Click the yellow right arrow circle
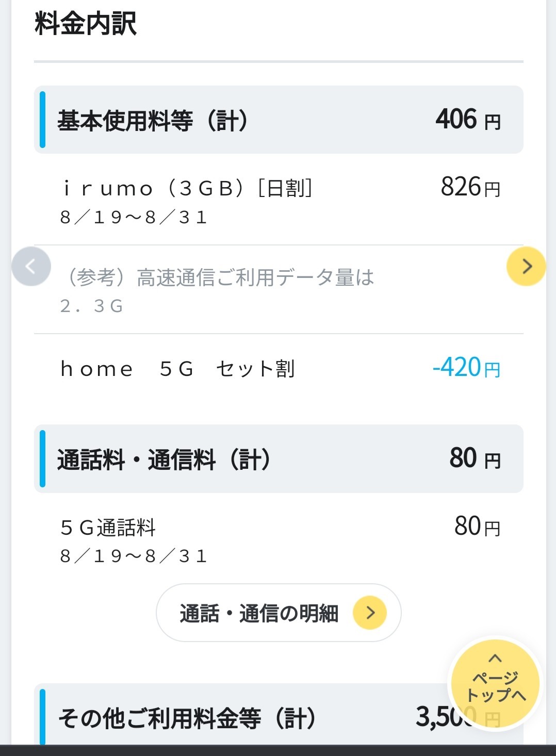 point(526,267)
